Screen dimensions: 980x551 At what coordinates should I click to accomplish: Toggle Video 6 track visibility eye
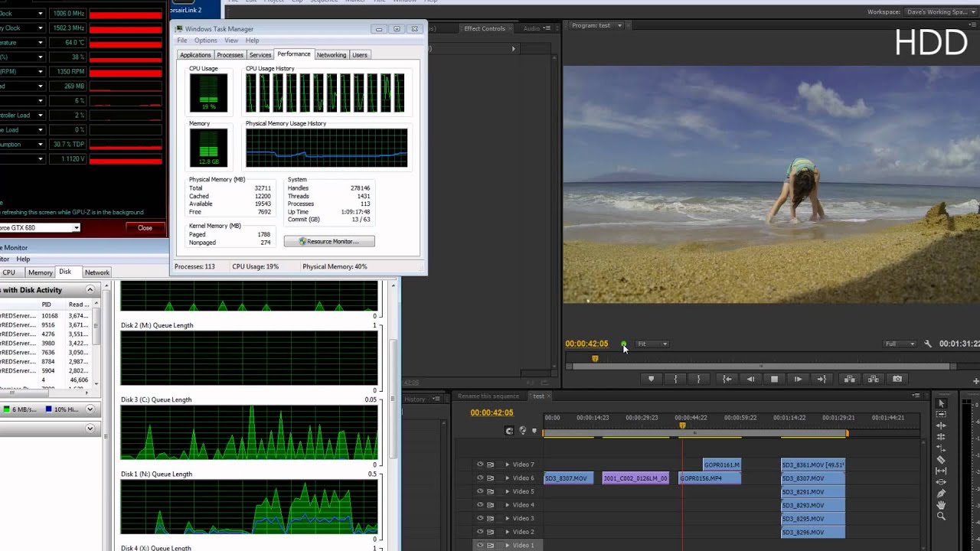pyautogui.click(x=480, y=478)
